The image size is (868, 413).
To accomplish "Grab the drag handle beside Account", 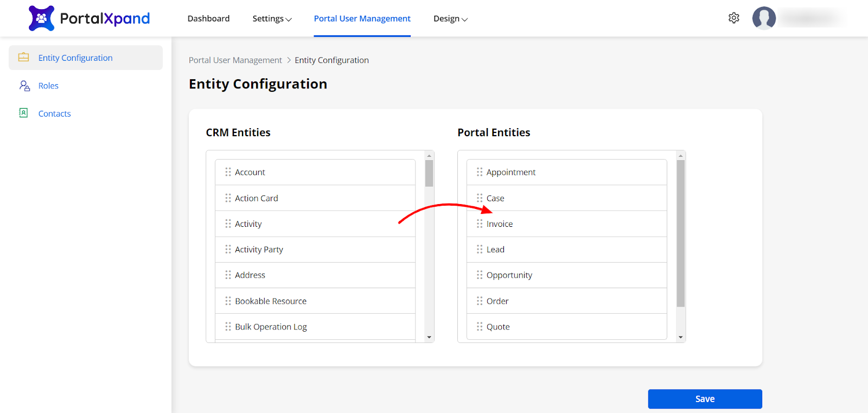I will coord(228,172).
